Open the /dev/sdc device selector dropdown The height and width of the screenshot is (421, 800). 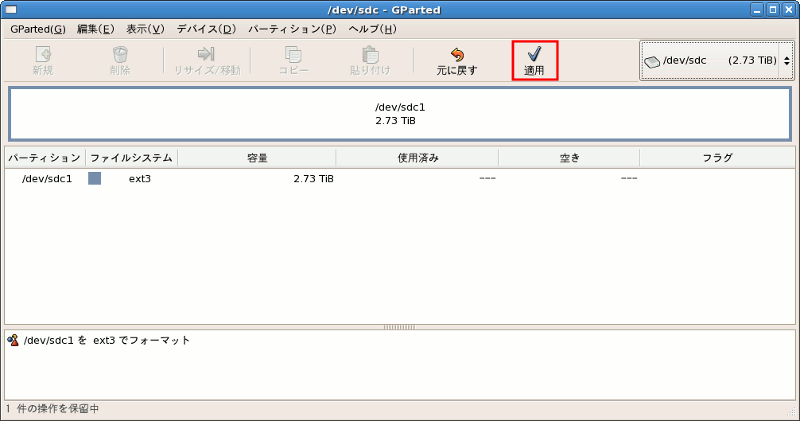click(x=716, y=60)
